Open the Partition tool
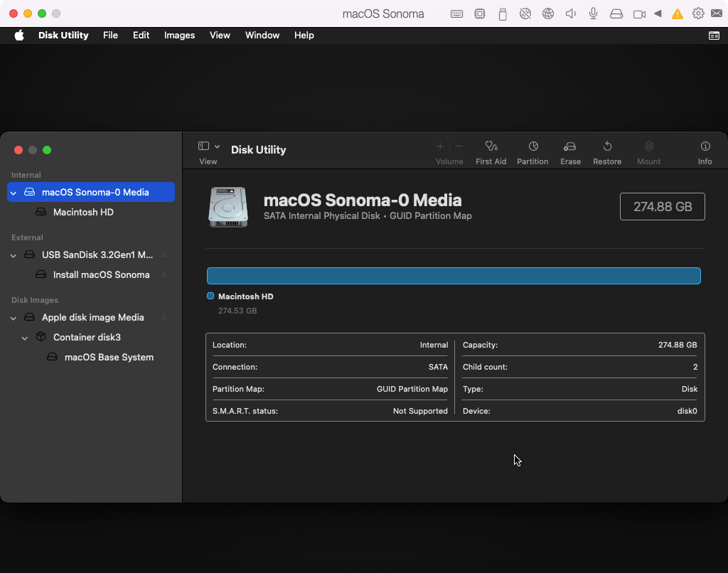Image resolution: width=728 pixels, height=573 pixels. pyautogui.click(x=532, y=147)
